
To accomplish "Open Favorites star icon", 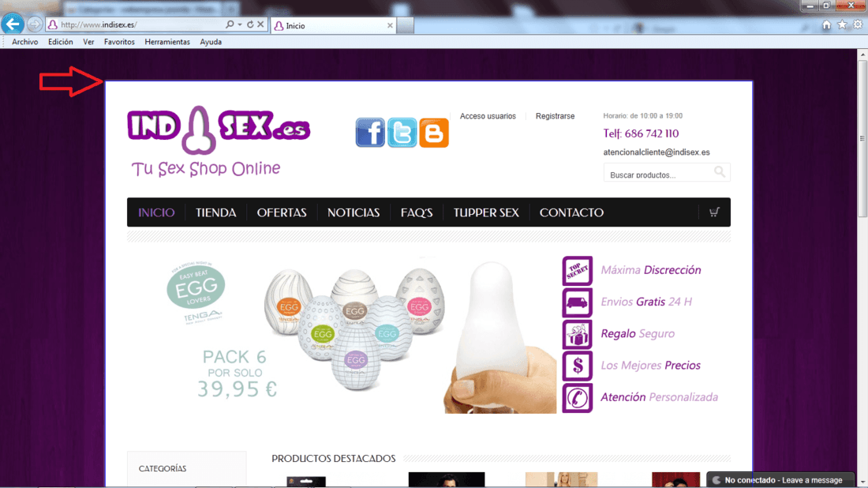I will click(x=842, y=24).
